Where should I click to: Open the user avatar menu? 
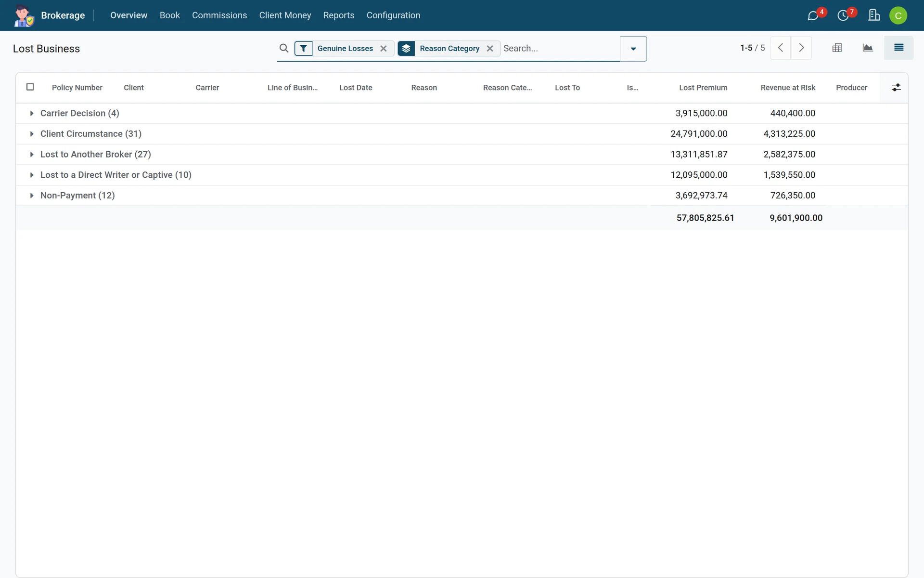898,15
